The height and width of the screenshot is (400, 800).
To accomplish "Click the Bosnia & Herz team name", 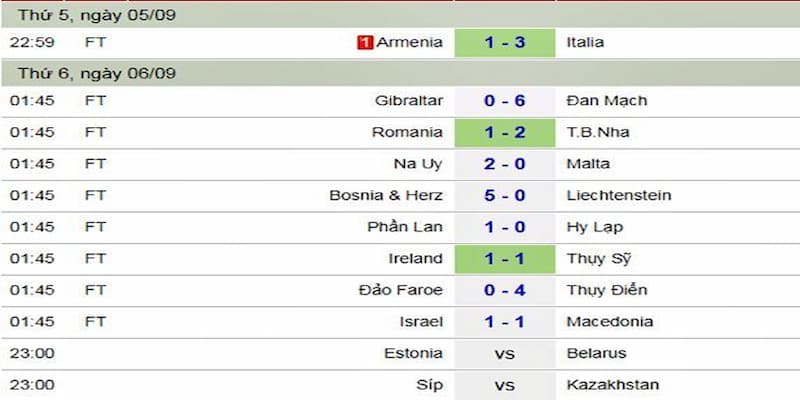I will click(385, 195).
